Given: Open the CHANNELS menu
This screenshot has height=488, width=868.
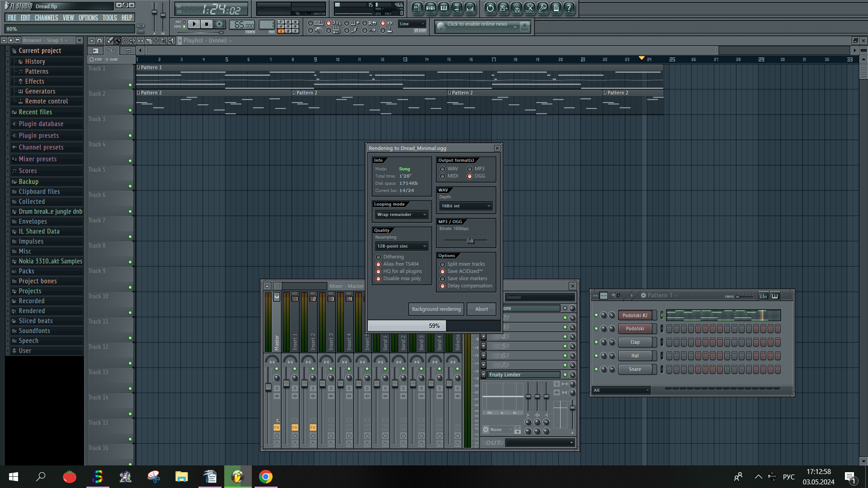Looking at the screenshot, I should [46, 18].
